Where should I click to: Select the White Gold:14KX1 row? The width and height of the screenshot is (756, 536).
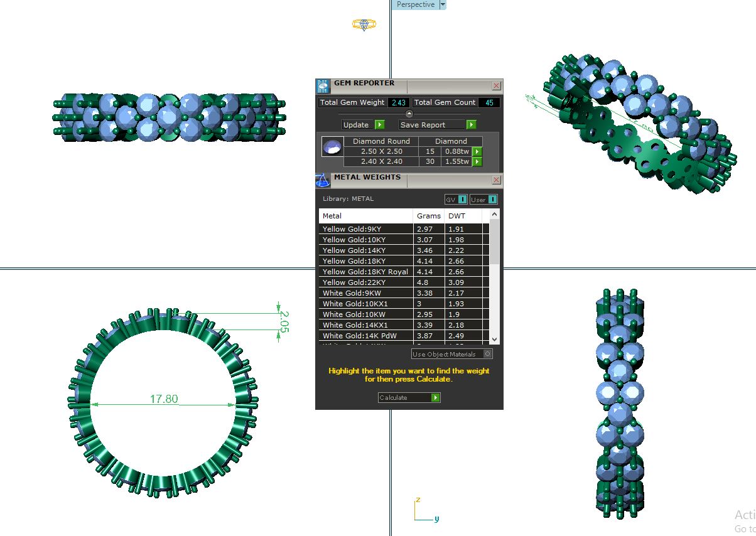tap(404, 325)
